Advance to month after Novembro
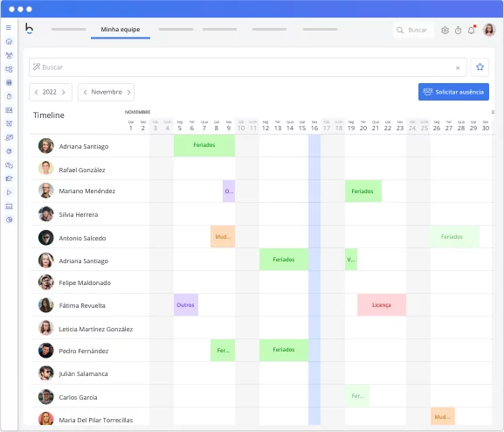 (x=128, y=93)
